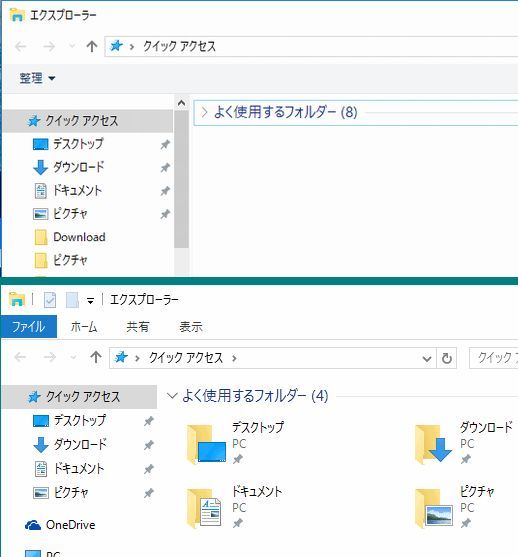
Task: Click Explorer folder icon in upper window title
Action: coord(17,15)
